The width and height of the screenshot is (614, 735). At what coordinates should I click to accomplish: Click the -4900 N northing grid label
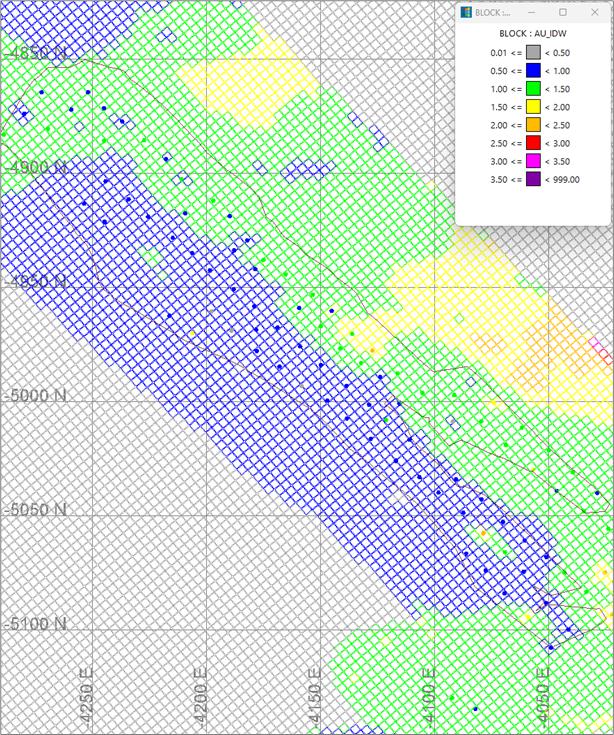tap(37, 167)
